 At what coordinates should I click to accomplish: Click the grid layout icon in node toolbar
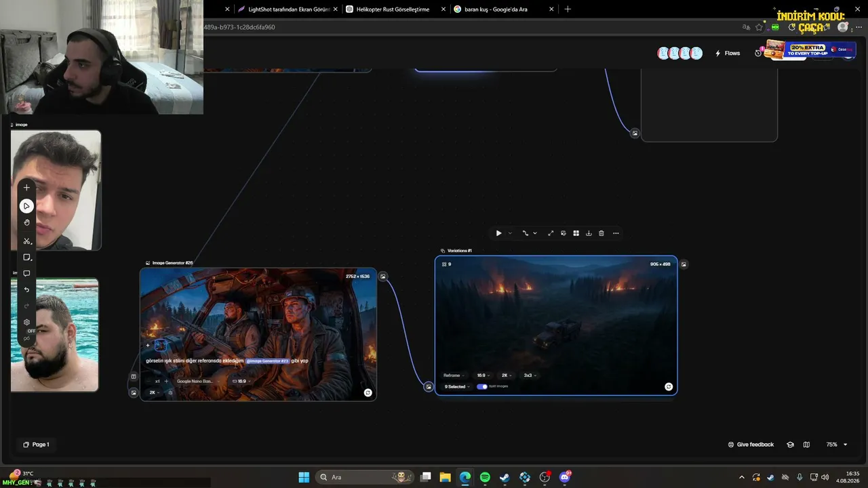[576, 233]
